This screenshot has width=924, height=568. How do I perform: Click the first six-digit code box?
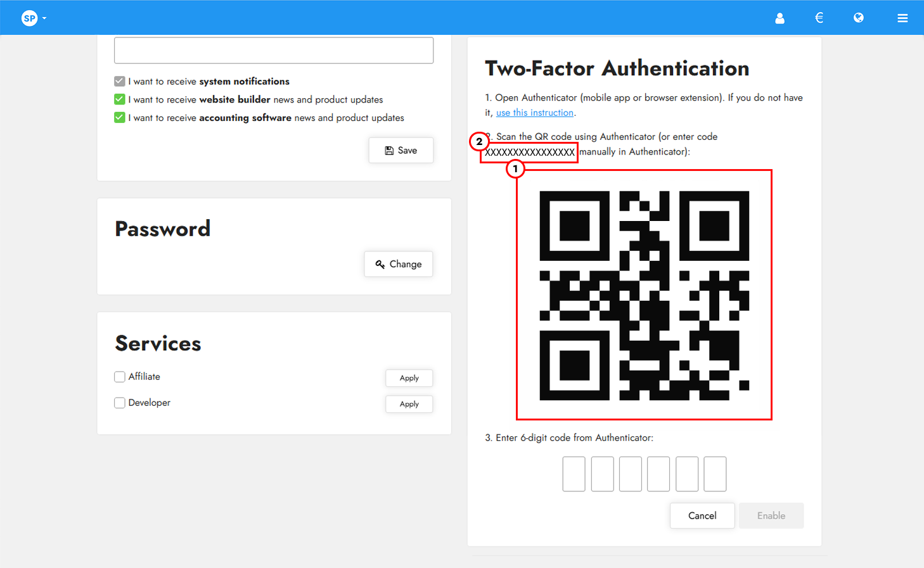click(574, 474)
